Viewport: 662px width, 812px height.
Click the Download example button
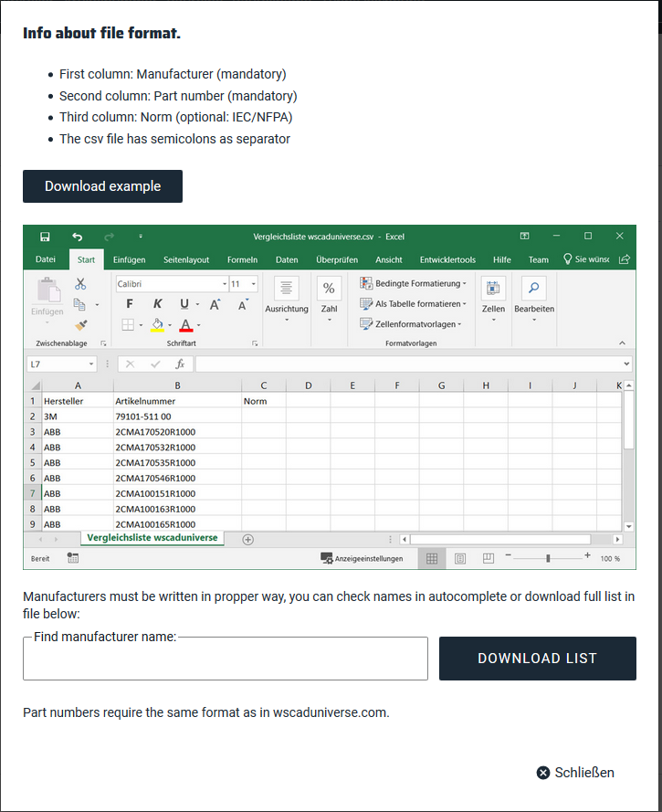[102, 186]
